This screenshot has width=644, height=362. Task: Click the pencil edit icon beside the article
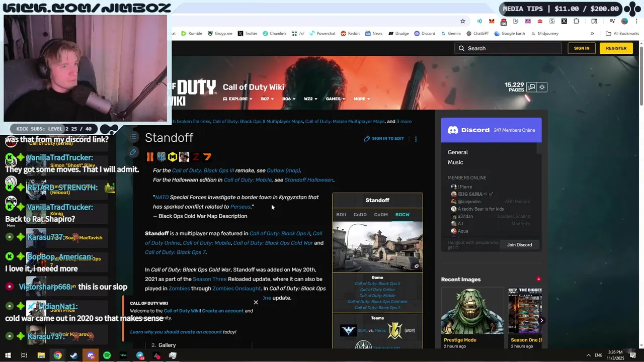[x=133, y=152]
